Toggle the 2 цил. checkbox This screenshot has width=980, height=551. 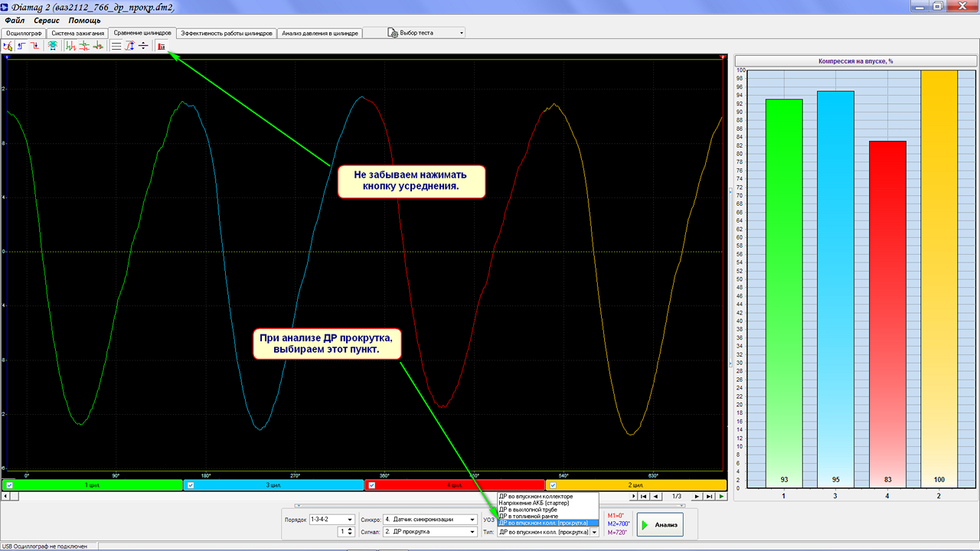pyautogui.click(x=554, y=485)
